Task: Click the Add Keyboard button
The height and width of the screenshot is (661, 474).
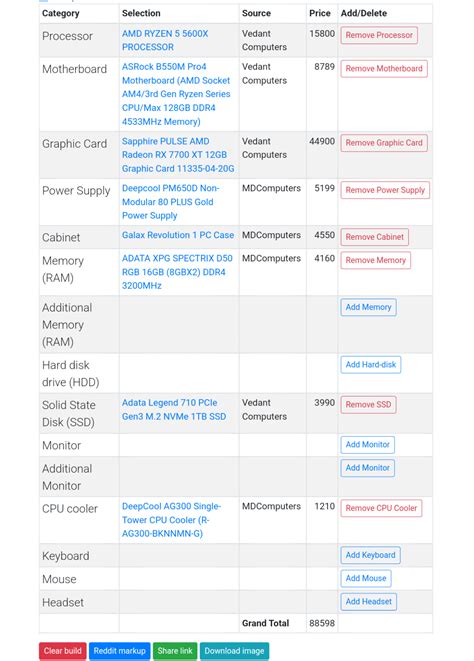Action: pyautogui.click(x=370, y=555)
